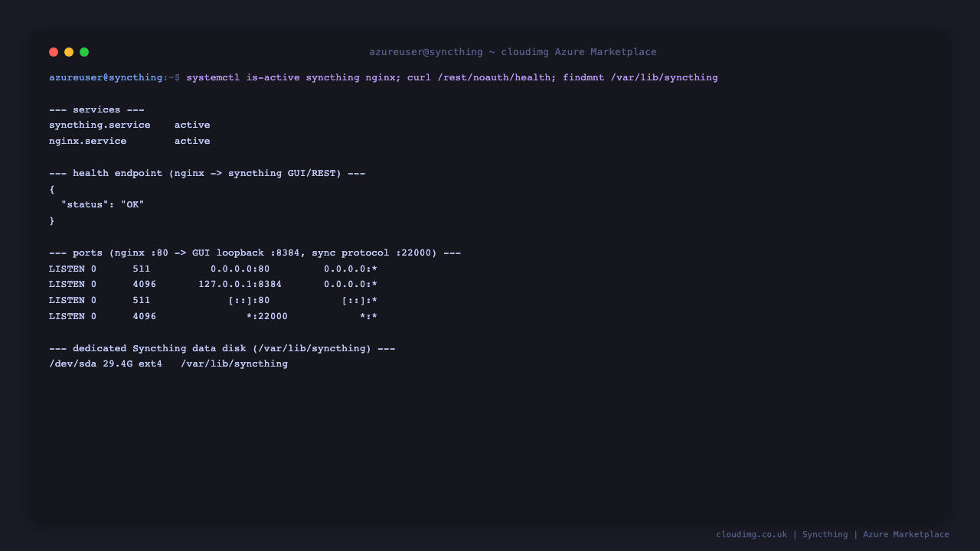Click the 'curl /rest/noauth/health;' command segment

482,77
